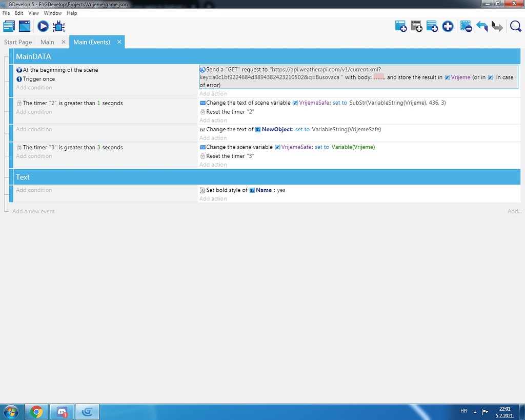Add a new empty event from the toolbar

(x=401, y=26)
